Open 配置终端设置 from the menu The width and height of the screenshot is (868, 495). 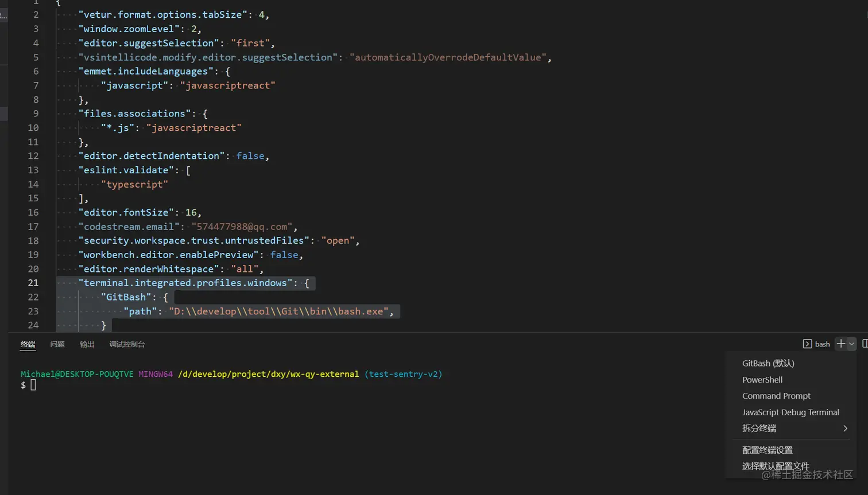(767, 450)
